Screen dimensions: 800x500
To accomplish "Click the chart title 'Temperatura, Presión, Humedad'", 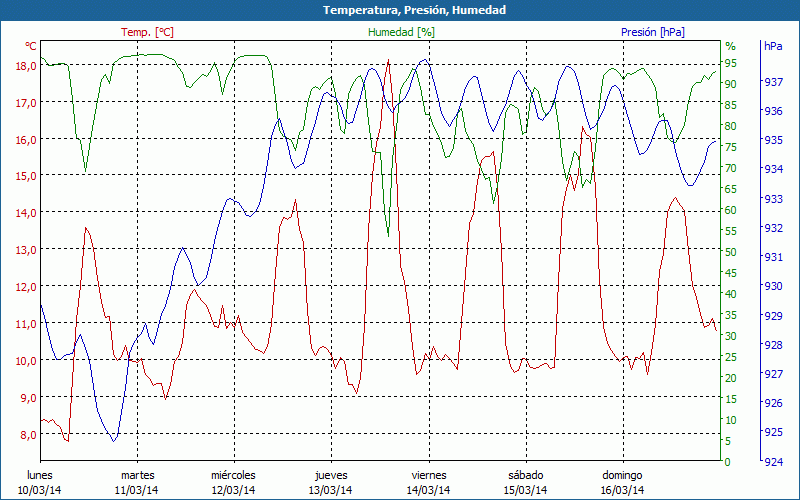I will click(x=400, y=10).
